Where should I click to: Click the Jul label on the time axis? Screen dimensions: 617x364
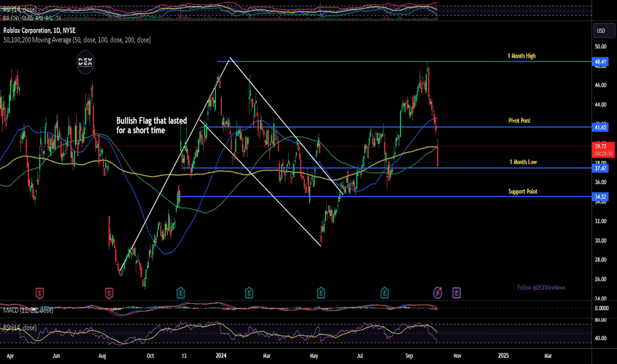[x=359, y=356]
